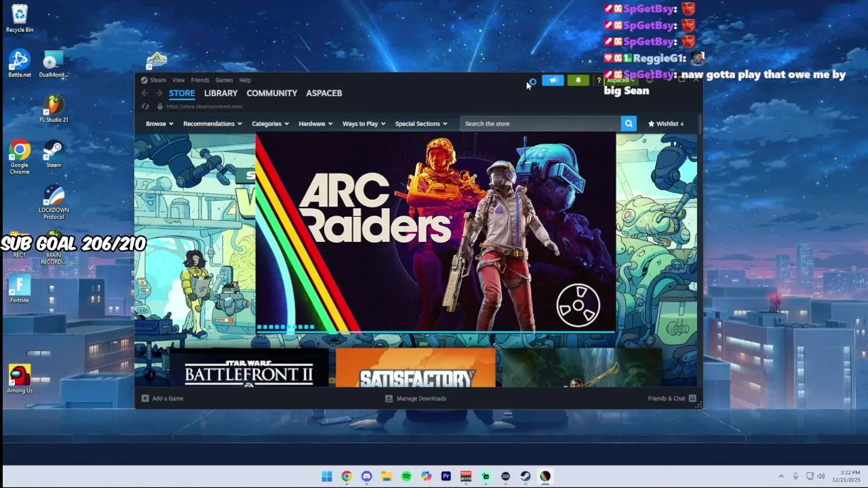Image resolution: width=868 pixels, height=488 pixels.
Task: Open LOCKDOWN Protocol desktop shortcut
Action: pyautogui.click(x=54, y=202)
